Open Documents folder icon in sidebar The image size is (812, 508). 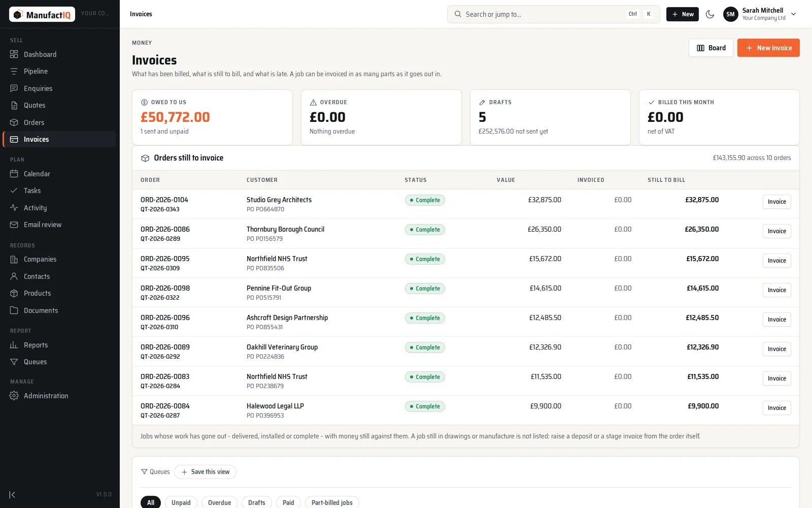(14, 310)
